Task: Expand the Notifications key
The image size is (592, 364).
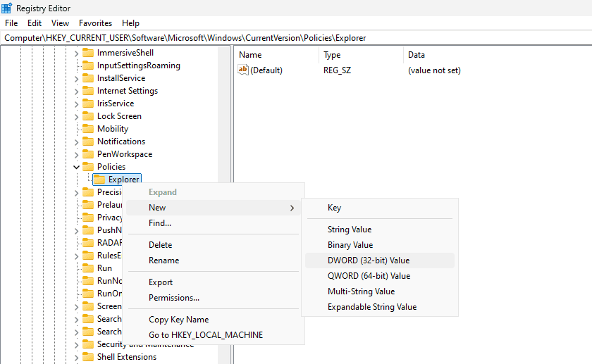Action: 76,142
